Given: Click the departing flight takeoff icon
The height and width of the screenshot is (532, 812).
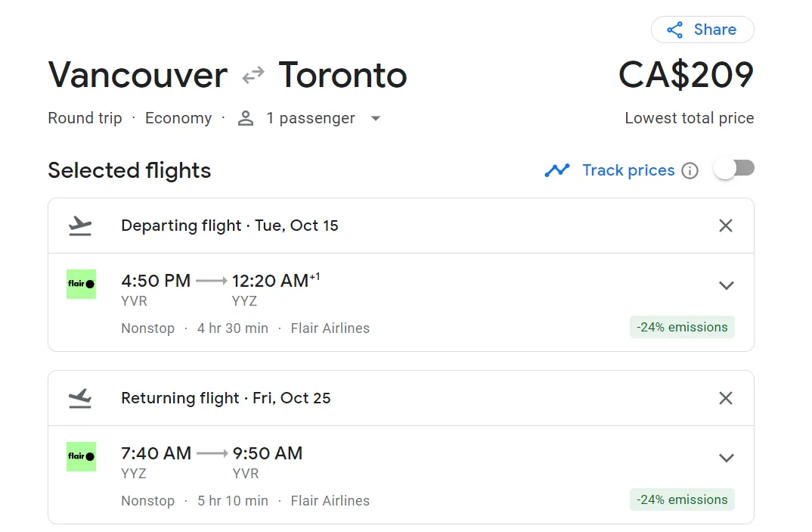Looking at the screenshot, I should pos(79,226).
